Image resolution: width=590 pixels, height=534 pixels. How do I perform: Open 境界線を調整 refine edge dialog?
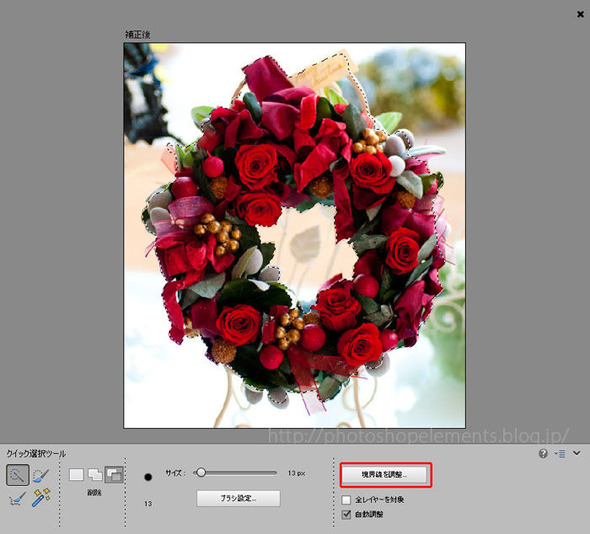coord(384,475)
